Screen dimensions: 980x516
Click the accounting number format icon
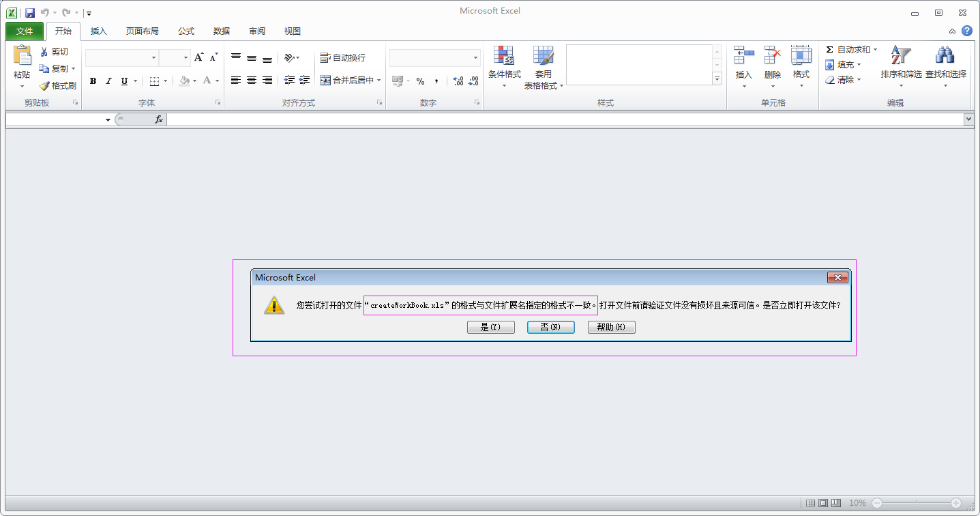pos(398,81)
